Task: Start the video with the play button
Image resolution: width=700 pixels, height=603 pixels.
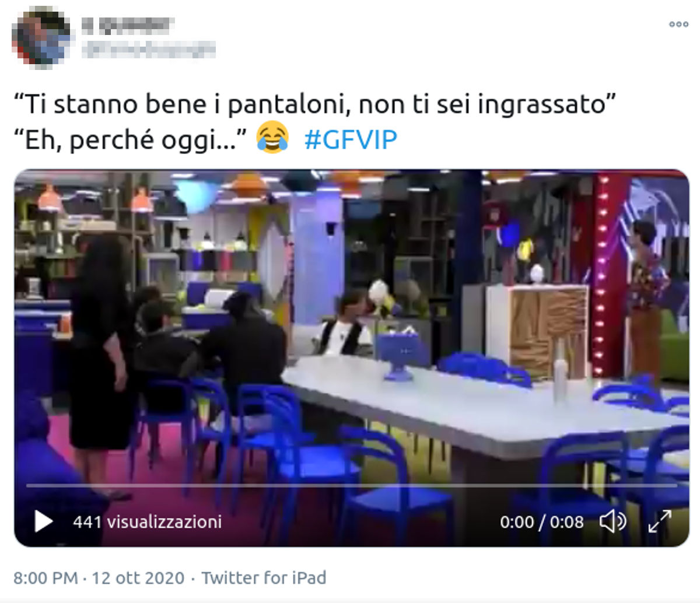Action: tap(43, 521)
